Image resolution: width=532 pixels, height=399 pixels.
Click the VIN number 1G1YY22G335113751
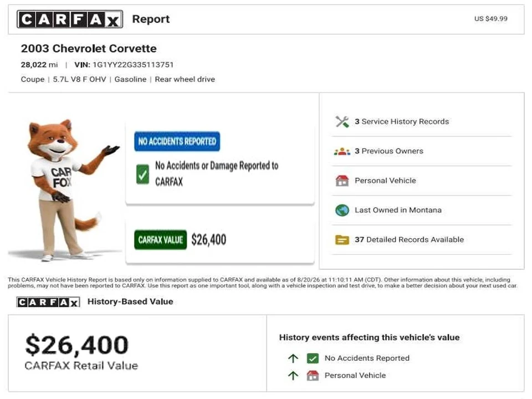coord(133,65)
